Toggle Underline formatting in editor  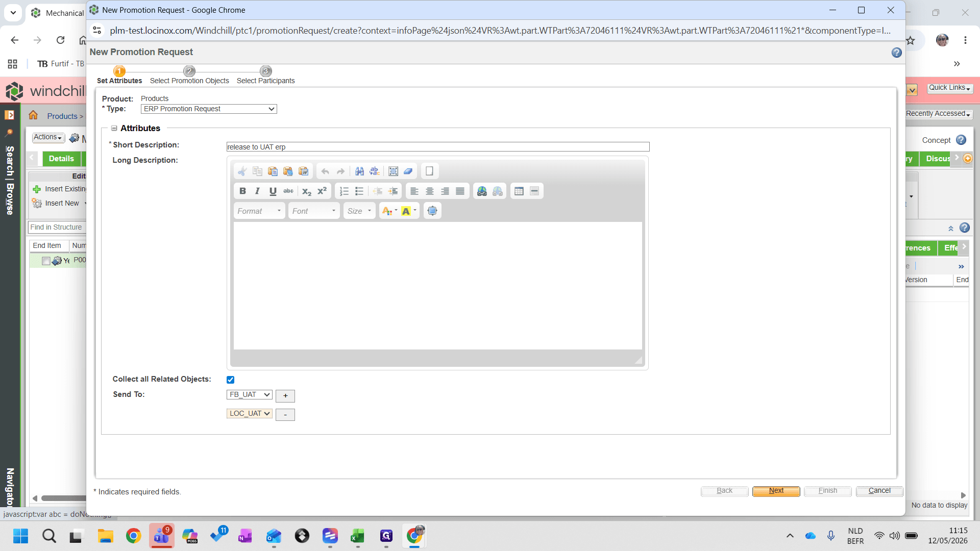coord(273,191)
